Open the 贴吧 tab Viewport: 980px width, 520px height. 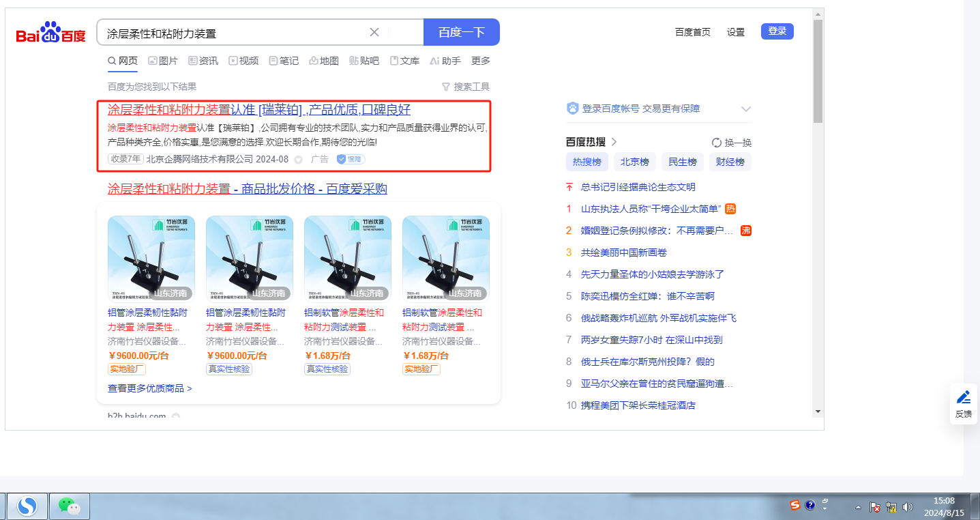tap(364, 61)
